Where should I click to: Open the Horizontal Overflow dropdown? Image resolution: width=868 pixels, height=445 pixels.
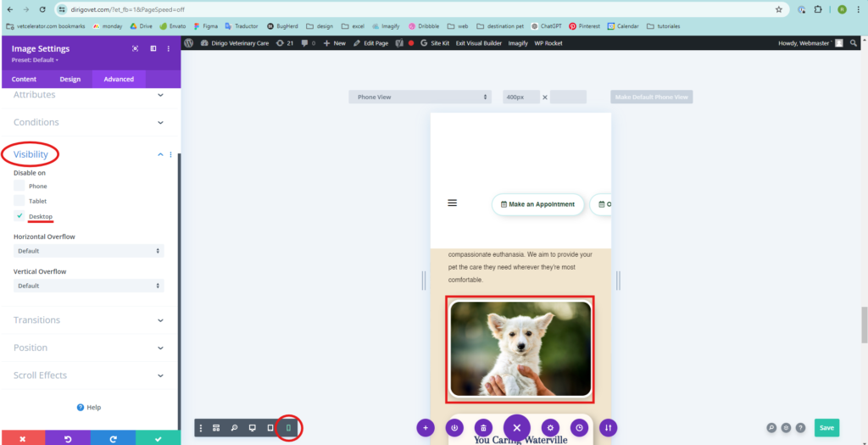[88, 251]
